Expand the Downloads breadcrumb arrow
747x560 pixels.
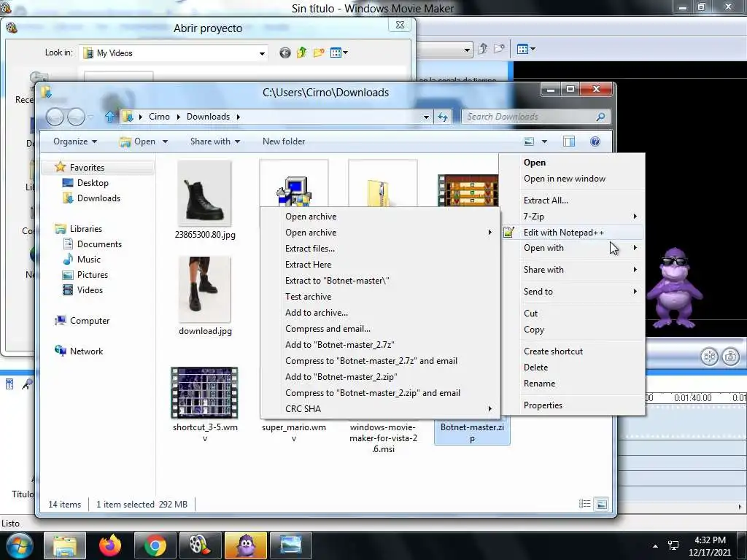point(239,117)
